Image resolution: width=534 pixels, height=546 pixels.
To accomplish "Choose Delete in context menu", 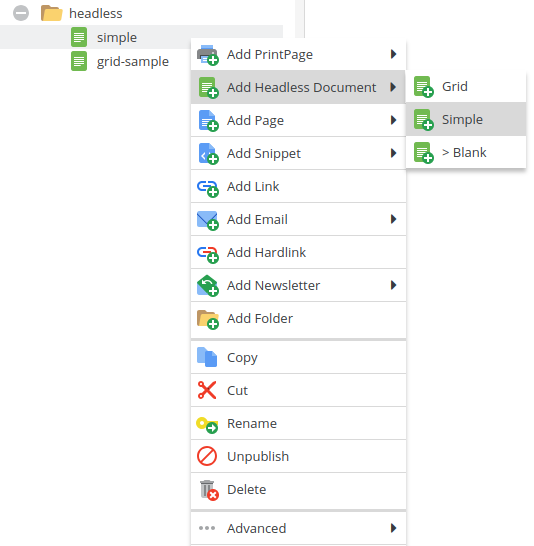I will click(298, 490).
